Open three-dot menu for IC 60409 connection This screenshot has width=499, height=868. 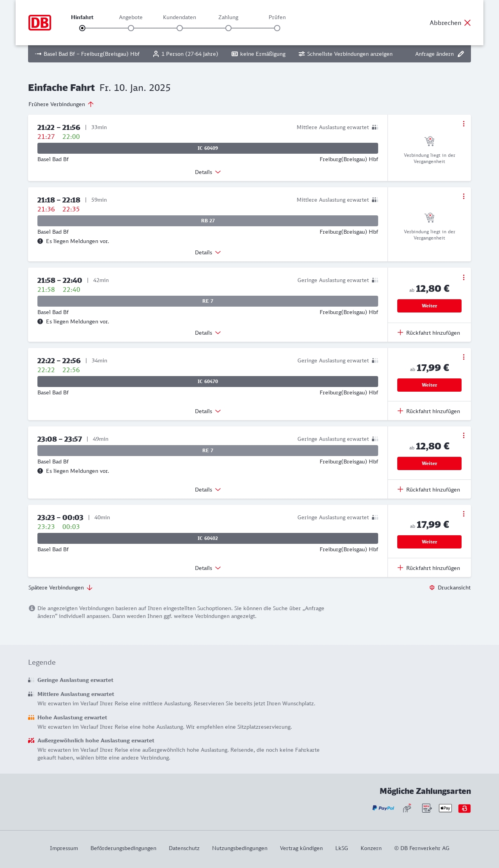(x=464, y=124)
